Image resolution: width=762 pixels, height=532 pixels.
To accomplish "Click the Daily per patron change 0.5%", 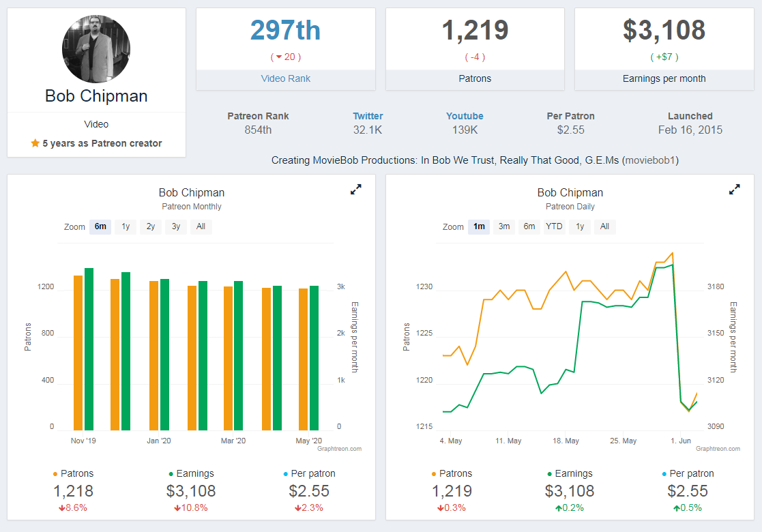I will click(x=688, y=507).
